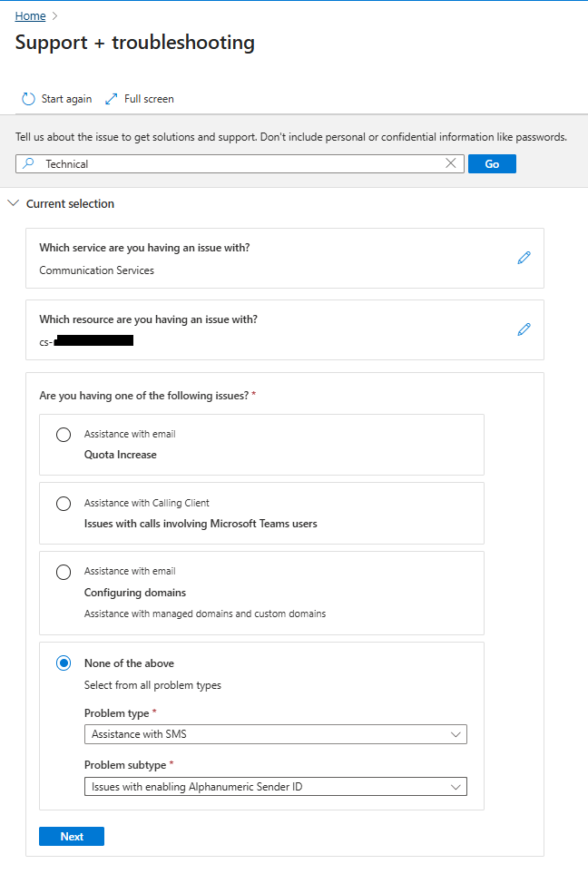Click the Start again toolbar label
588x874 pixels.
point(66,99)
